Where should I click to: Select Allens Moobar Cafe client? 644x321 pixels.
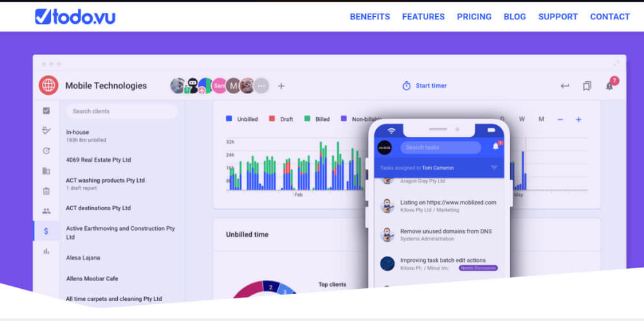coord(92,278)
